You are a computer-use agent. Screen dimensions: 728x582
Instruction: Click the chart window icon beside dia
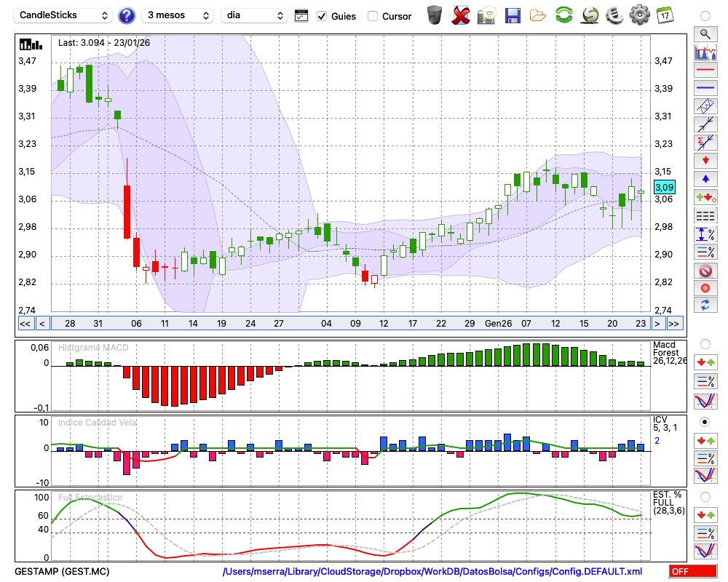click(301, 16)
